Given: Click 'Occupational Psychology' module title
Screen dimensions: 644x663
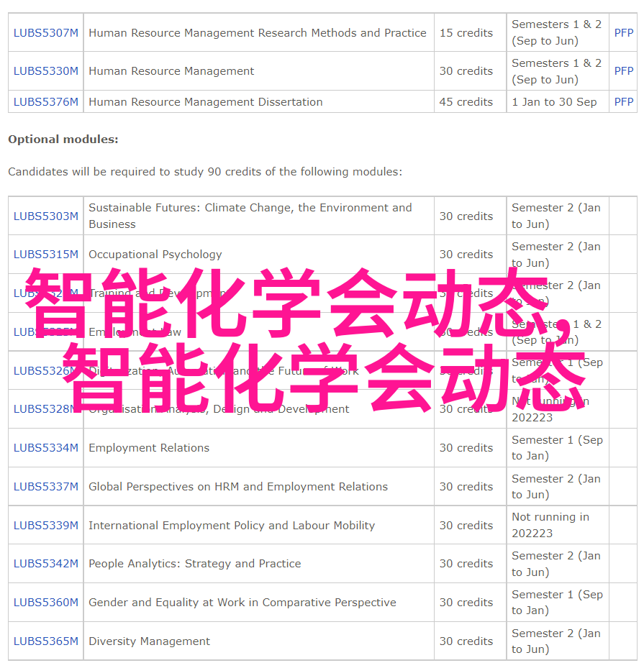Looking at the screenshot, I should (x=155, y=255).
